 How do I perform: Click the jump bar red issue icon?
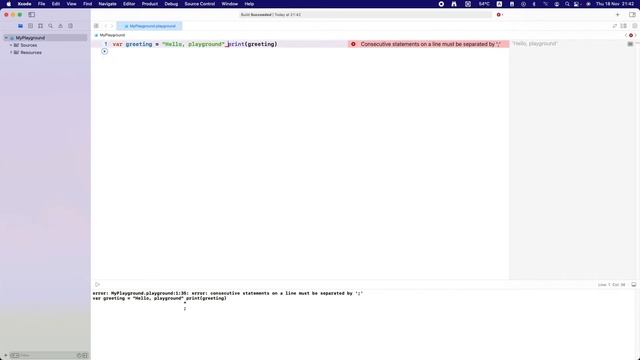point(631,35)
